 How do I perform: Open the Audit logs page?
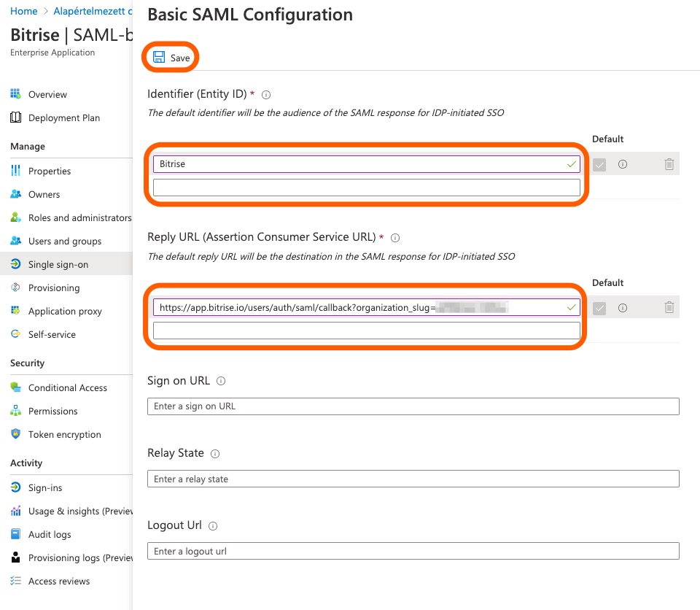[50, 534]
